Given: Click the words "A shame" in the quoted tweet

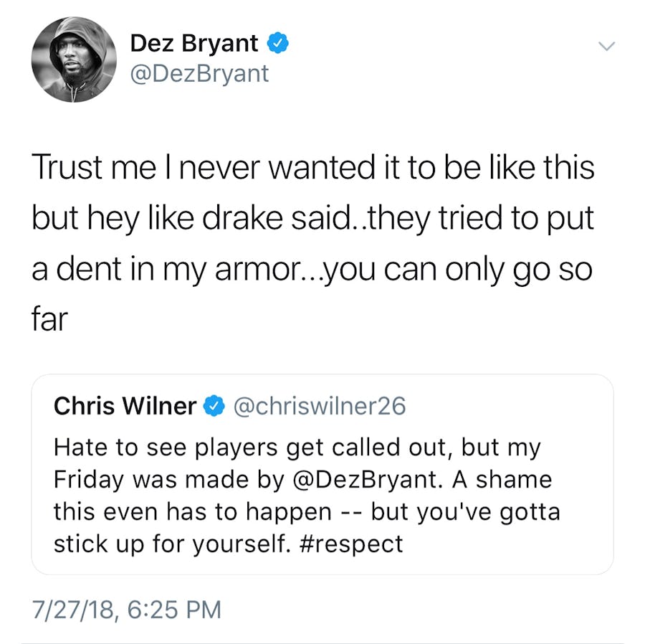Looking at the screenshot, I should pos(500,479).
